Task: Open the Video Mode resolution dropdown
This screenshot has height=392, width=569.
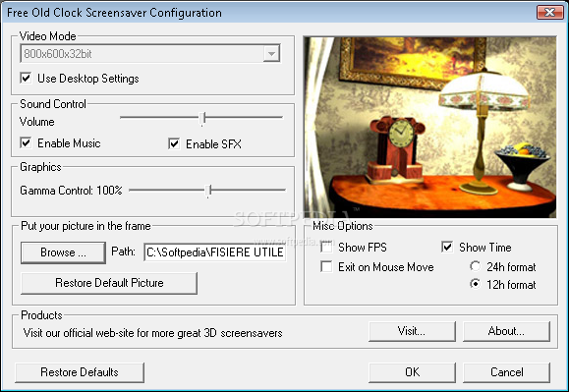Action: coord(271,54)
